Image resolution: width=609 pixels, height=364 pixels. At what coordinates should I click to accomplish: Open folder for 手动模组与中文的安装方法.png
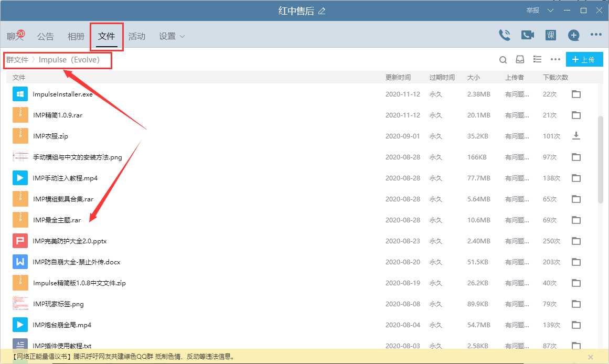576,157
